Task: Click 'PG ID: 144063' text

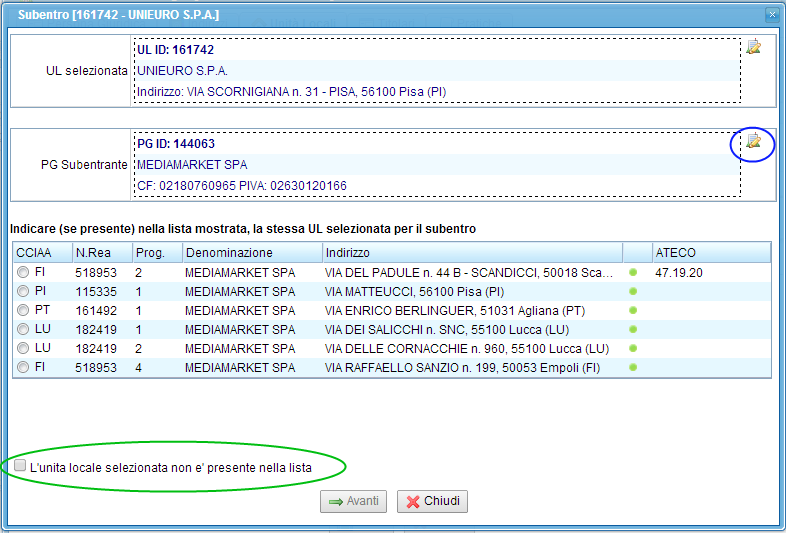Action: pos(176,144)
